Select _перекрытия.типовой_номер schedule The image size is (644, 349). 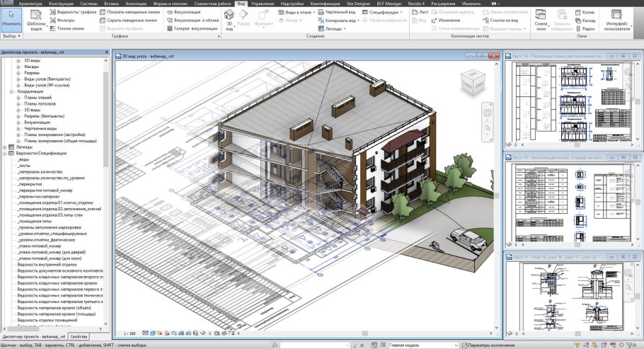(45, 190)
